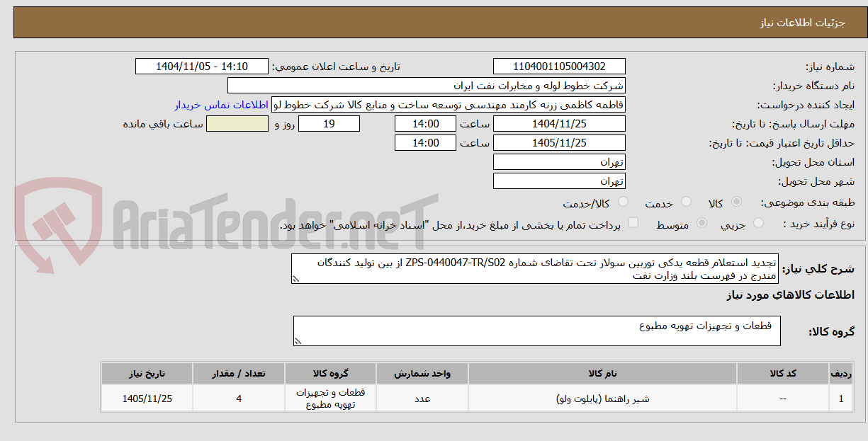
Task: Click the quantity cell 4
Action: 239,399
